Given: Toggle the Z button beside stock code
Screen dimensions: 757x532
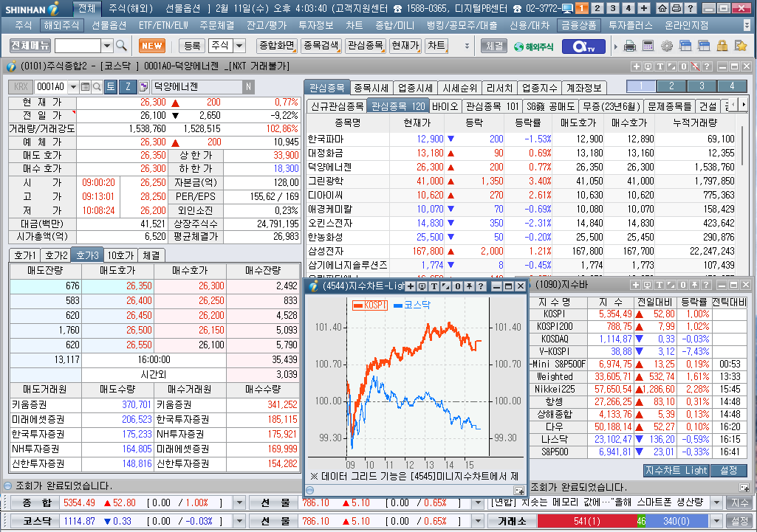Looking at the screenshot, I should (128, 87).
